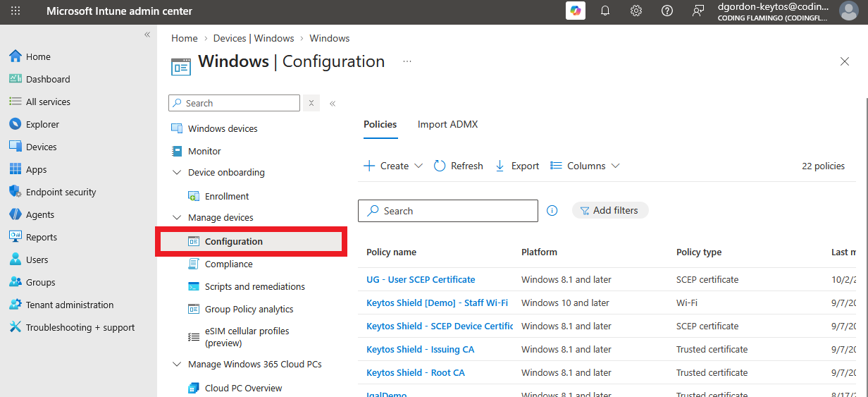Image resolution: width=868 pixels, height=397 pixels.
Task: Open the help question mark icon
Action: (667, 11)
